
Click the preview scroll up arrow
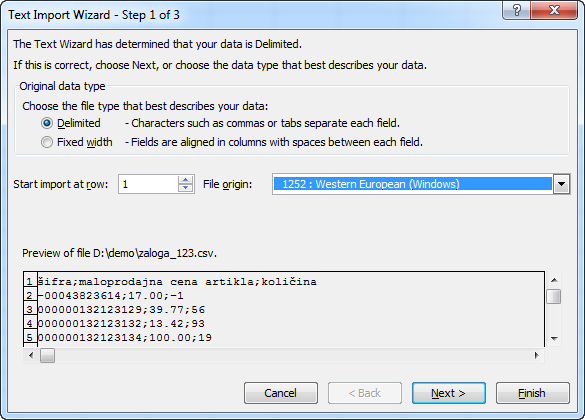(x=554, y=280)
